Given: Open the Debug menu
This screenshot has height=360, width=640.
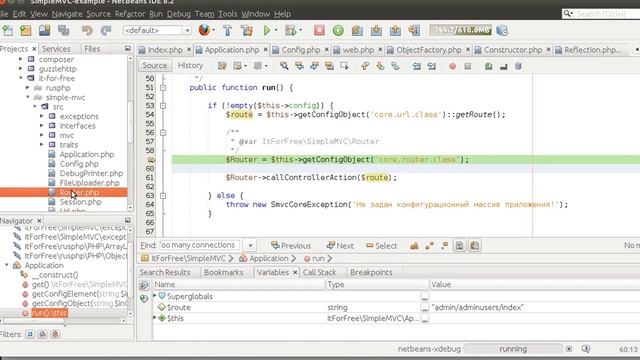Looking at the screenshot, I should pos(179,14).
